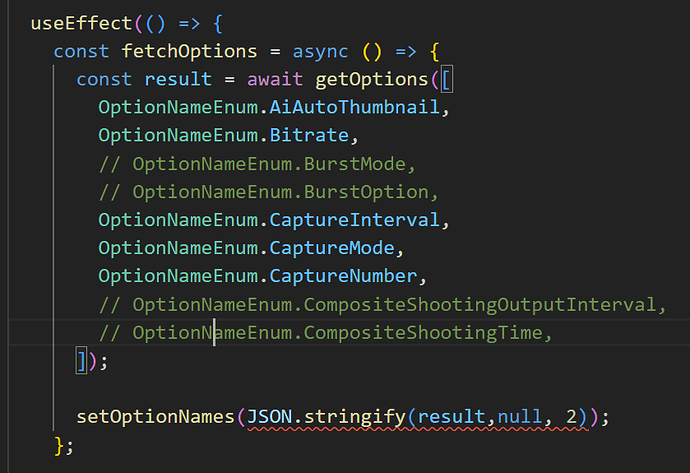This screenshot has width=690, height=473.
Task: Click the CaptureInterval enum member
Action: pyautogui.click(x=354, y=220)
